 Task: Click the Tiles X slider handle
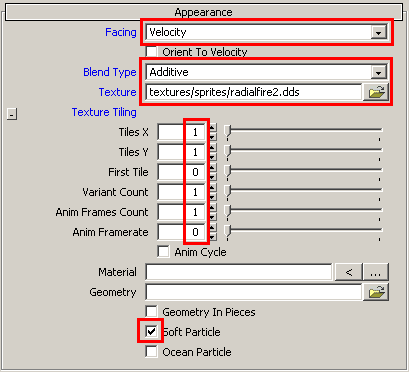click(228, 131)
